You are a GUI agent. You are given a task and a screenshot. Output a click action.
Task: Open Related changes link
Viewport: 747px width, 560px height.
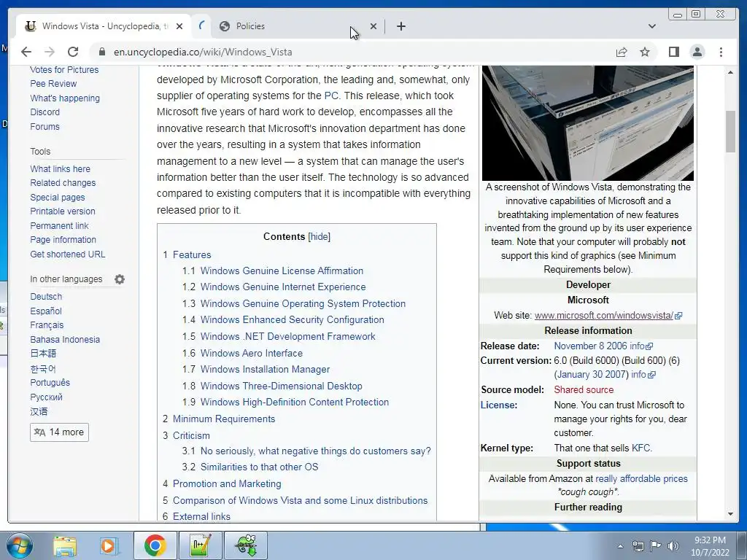point(63,182)
